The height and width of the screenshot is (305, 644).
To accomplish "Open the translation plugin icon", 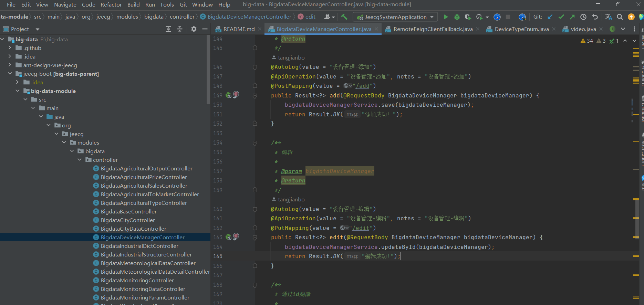I will [x=609, y=17].
